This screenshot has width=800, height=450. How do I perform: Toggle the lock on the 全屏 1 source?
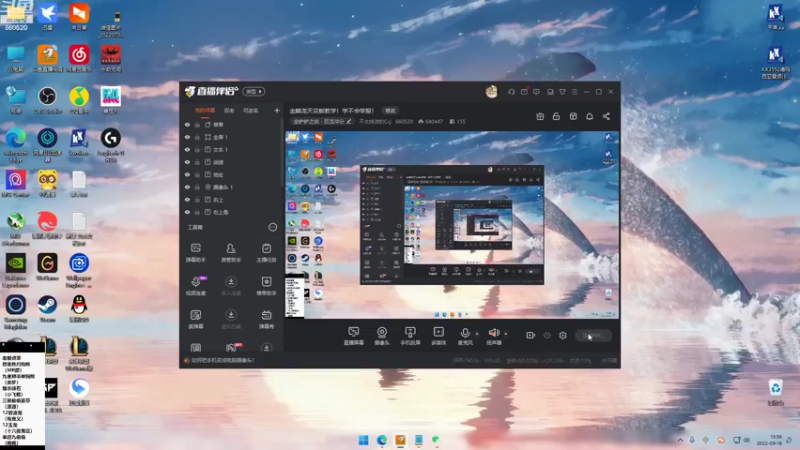click(x=197, y=137)
